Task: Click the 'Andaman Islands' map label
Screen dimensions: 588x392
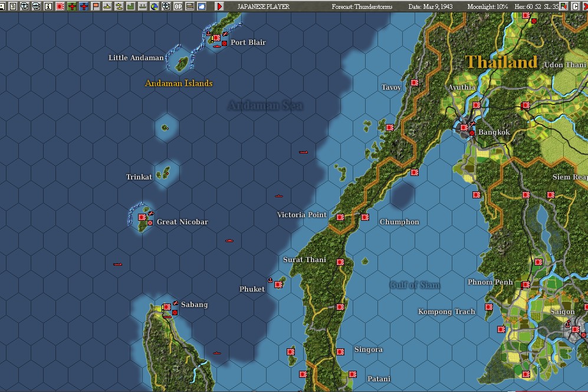Action: [179, 83]
